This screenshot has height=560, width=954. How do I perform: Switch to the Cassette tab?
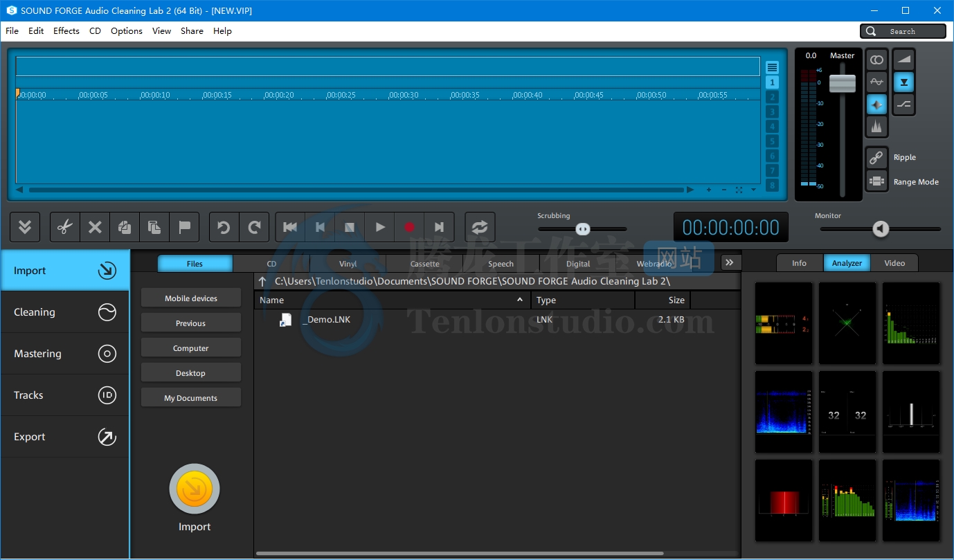pyautogui.click(x=424, y=264)
